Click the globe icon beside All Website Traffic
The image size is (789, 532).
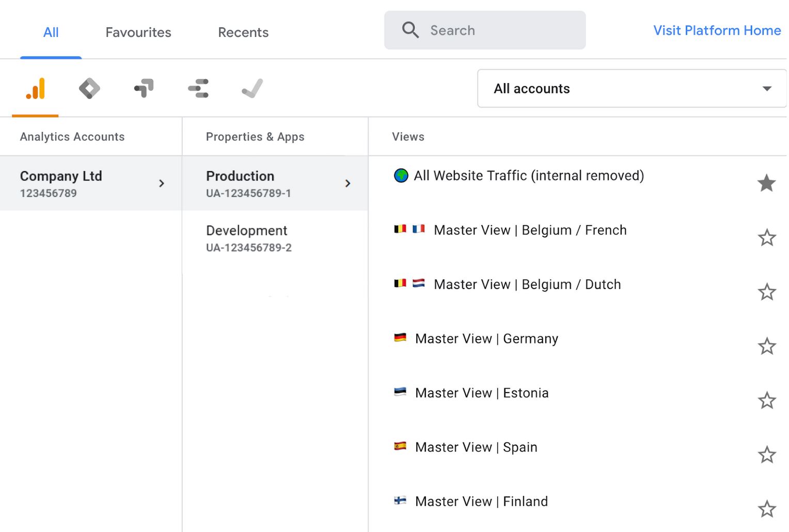pyautogui.click(x=401, y=176)
